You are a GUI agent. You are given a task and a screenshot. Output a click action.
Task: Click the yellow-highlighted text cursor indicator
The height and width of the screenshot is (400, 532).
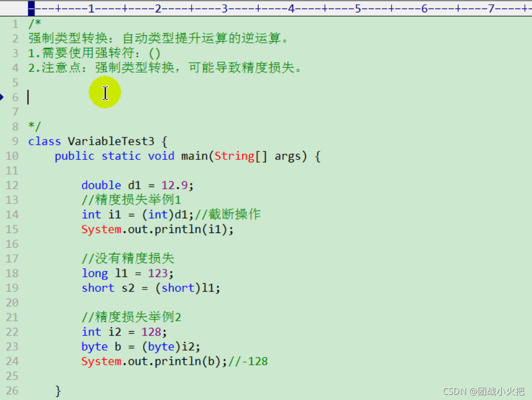point(105,92)
